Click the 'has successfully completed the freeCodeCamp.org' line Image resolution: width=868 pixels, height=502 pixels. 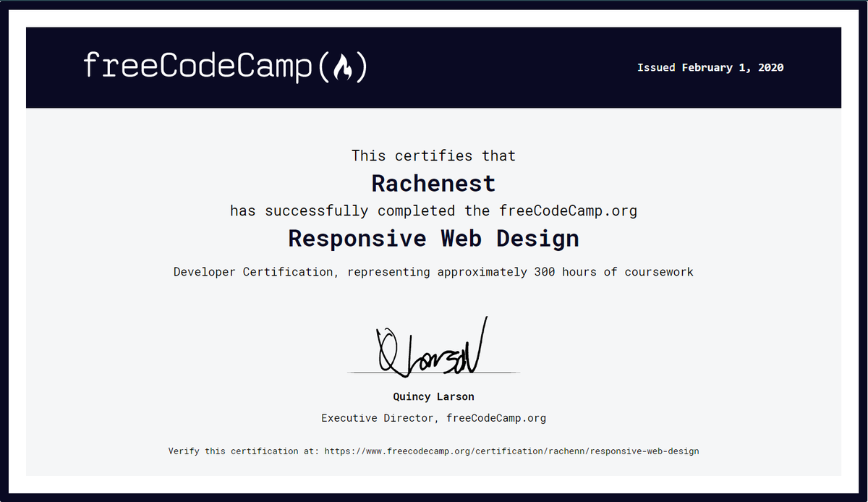(433, 211)
